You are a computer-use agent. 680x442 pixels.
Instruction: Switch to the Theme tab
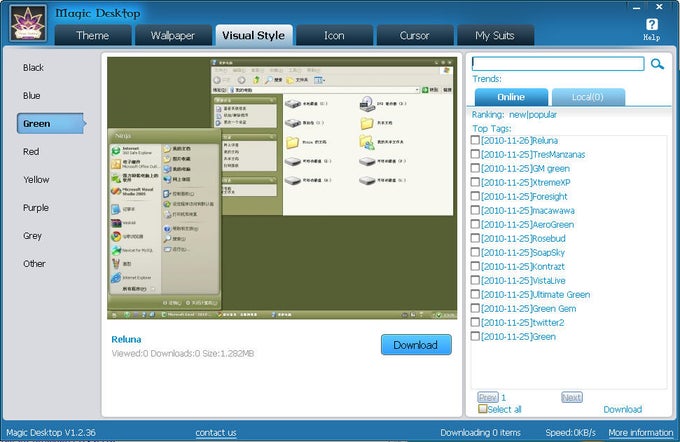[93, 35]
